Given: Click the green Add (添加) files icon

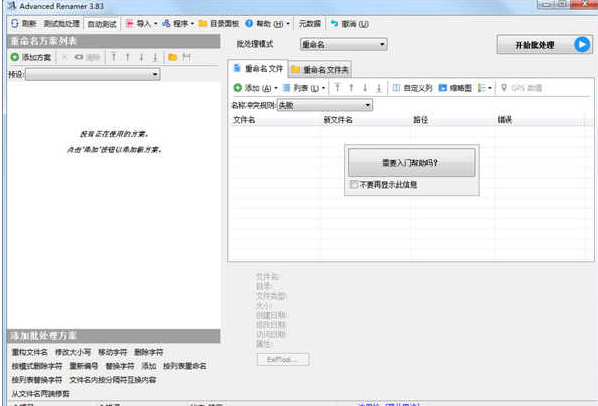Looking at the screenshot, I should coord(238,88).
